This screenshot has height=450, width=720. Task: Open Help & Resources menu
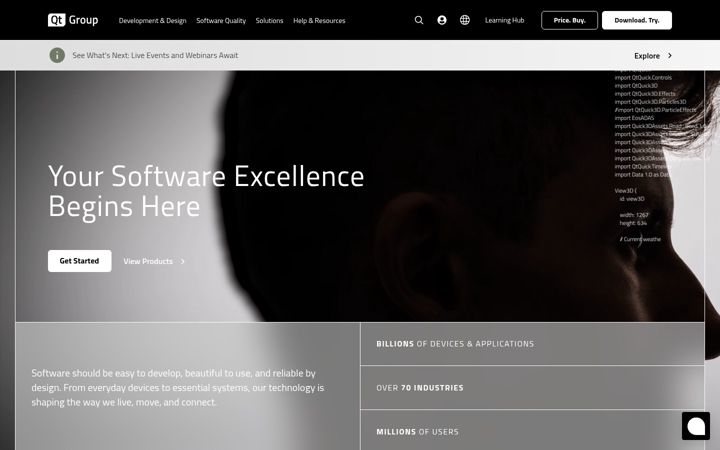[319, 21]
